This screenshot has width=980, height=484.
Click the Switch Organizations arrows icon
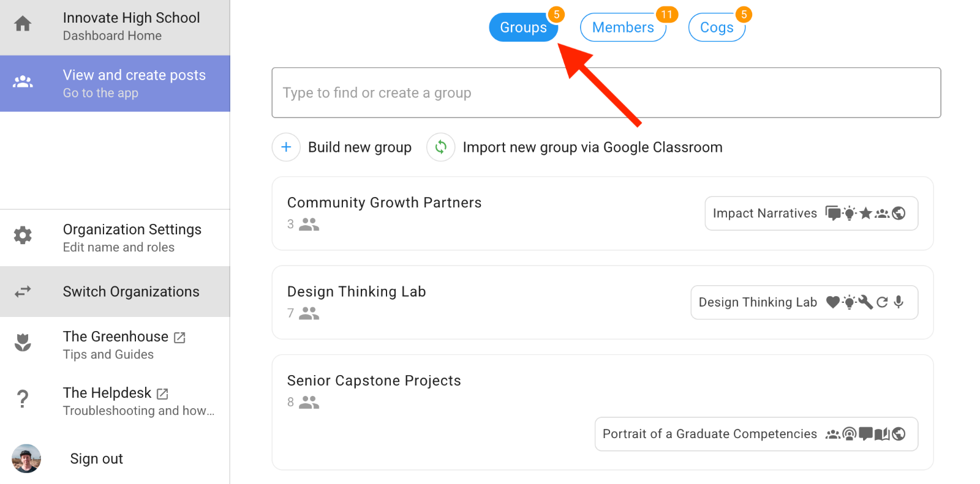tap(23, 292)
